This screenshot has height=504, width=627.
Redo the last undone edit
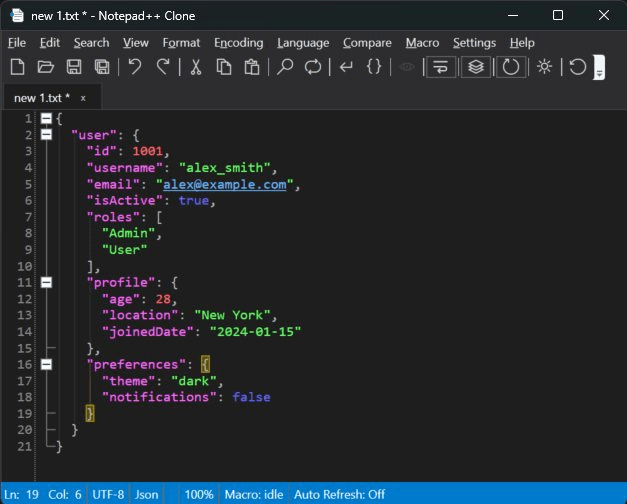163,67
